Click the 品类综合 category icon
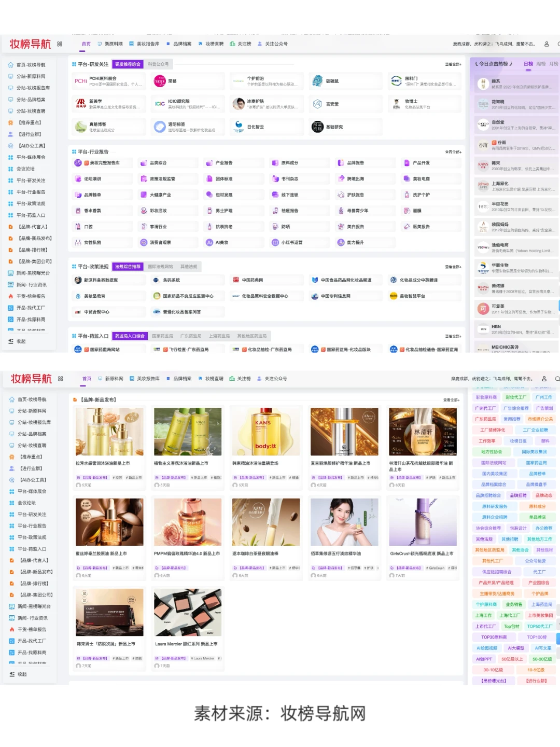 coord(144,163)
